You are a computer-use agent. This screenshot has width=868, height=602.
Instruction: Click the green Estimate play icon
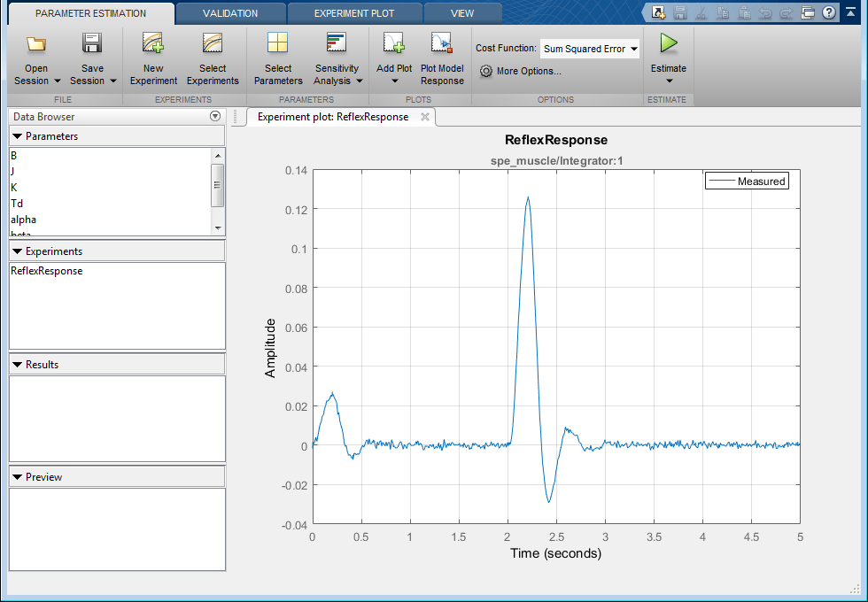[669, 43]
